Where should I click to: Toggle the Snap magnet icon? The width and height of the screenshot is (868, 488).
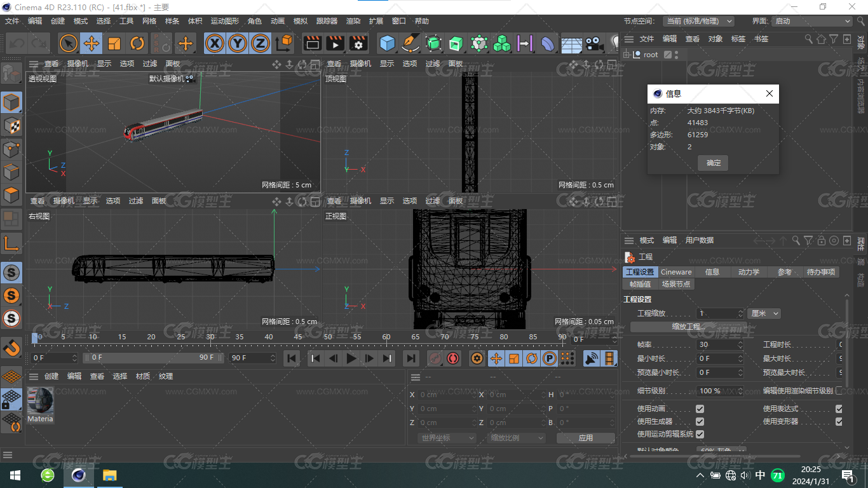[x=11, y=348]
